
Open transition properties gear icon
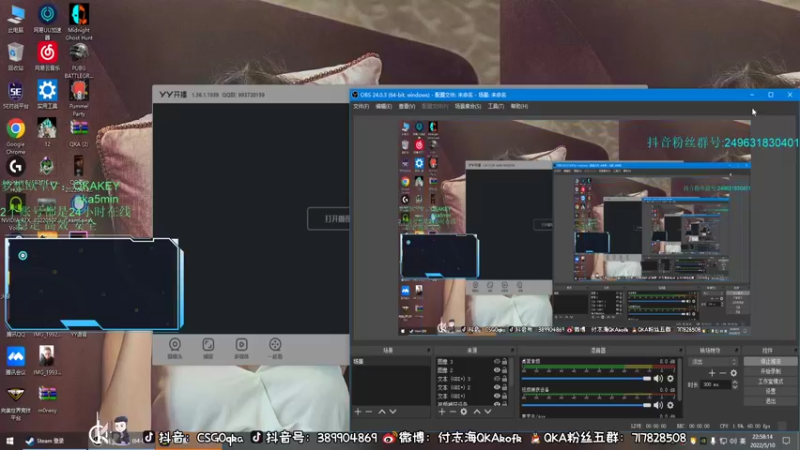pyautogui.click(x=734, y=373)
